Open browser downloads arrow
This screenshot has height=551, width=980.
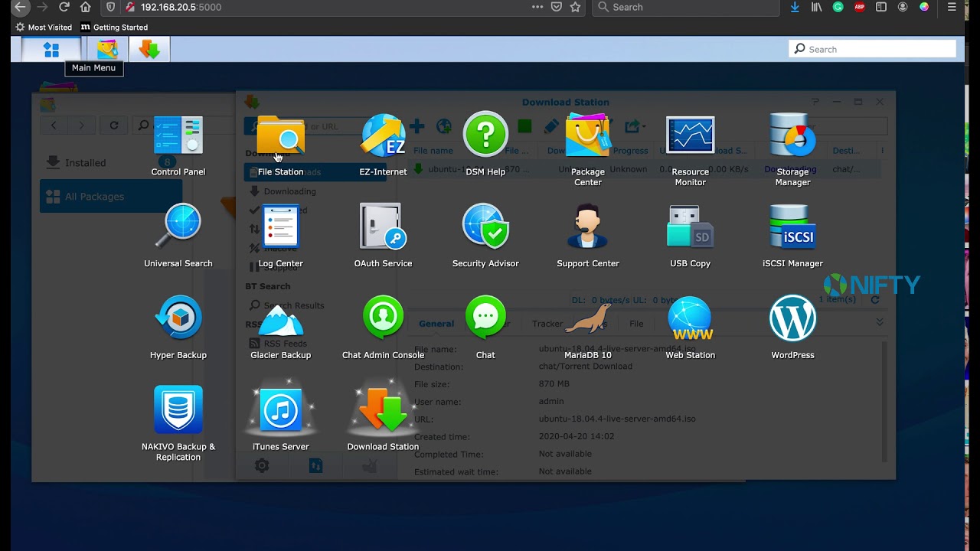click(795, 7)
